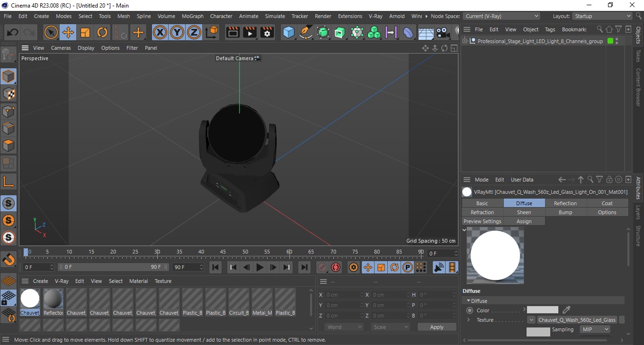Open the World coordinate dropdown
This screenshot has width=644, height=345.
coord(344,327)
